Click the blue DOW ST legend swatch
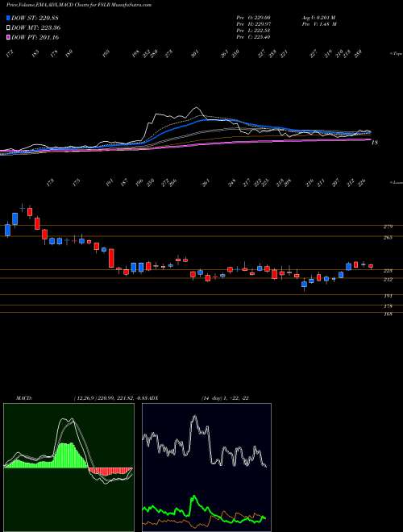This screenshot has height=532, width=403. (x=8, y=18)
